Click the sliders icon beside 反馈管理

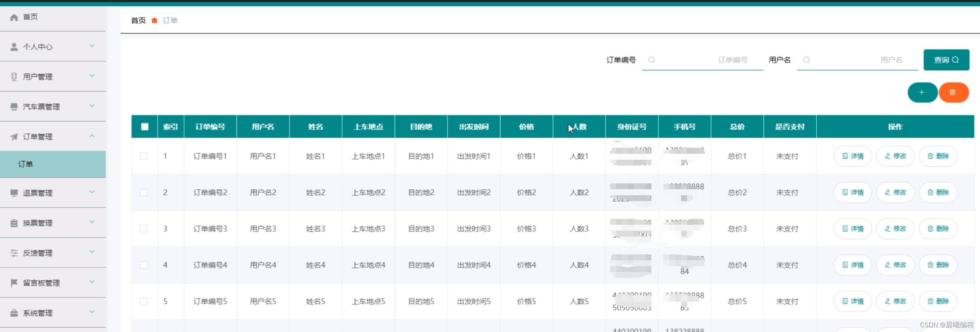(x=14, y=253)
